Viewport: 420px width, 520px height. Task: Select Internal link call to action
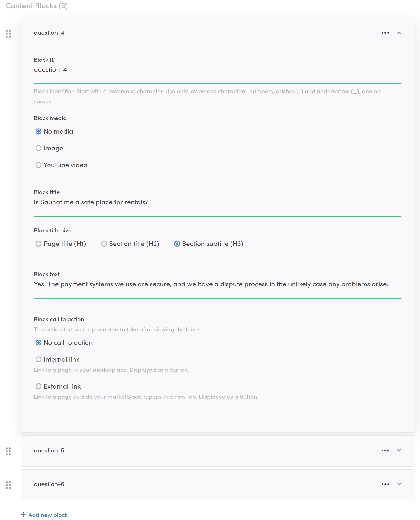point(38,359)
